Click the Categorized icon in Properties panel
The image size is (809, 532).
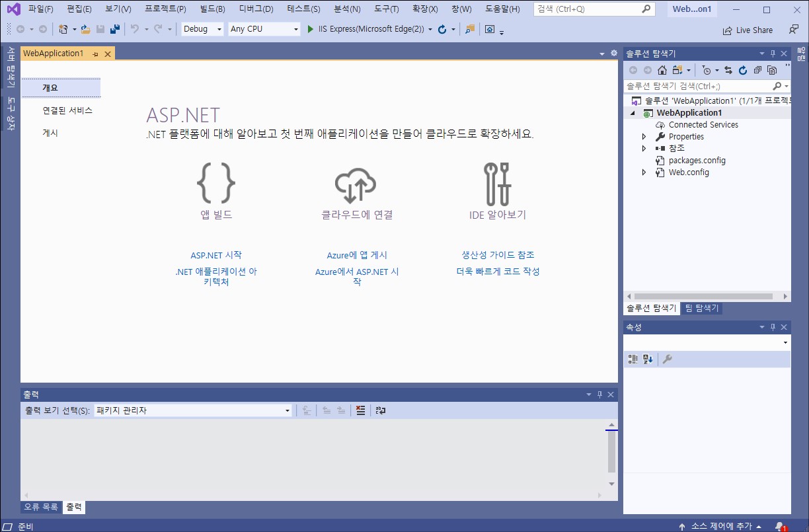click(x=633, y=359)
